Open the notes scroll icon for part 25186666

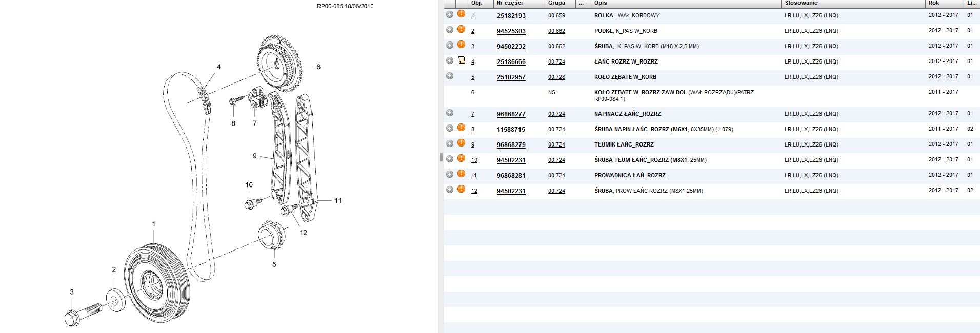(x=461, y=60)
